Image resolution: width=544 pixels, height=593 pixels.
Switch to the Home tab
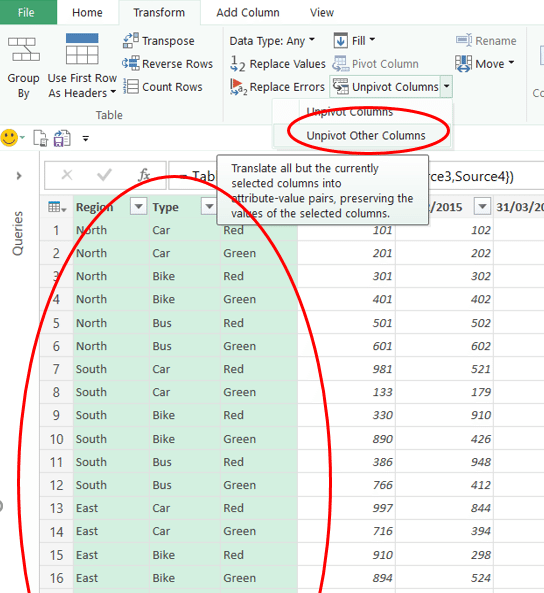pyautogui.click(x=87, y=12)
